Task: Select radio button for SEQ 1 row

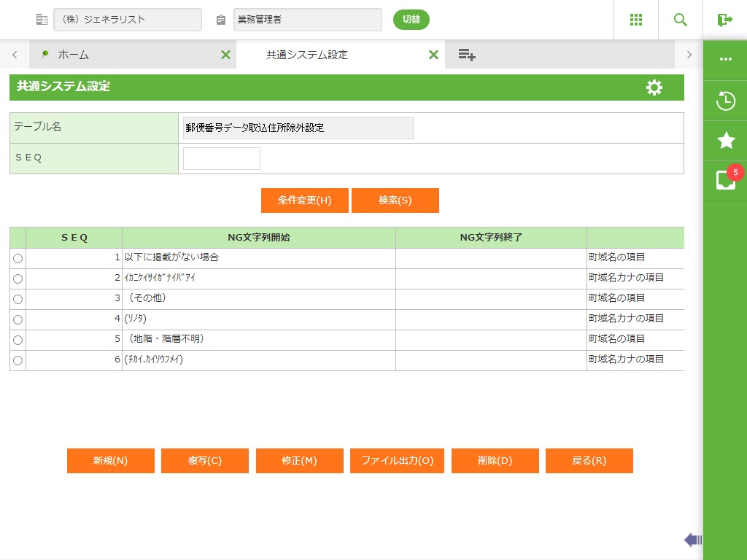Action: click(18, 258)
